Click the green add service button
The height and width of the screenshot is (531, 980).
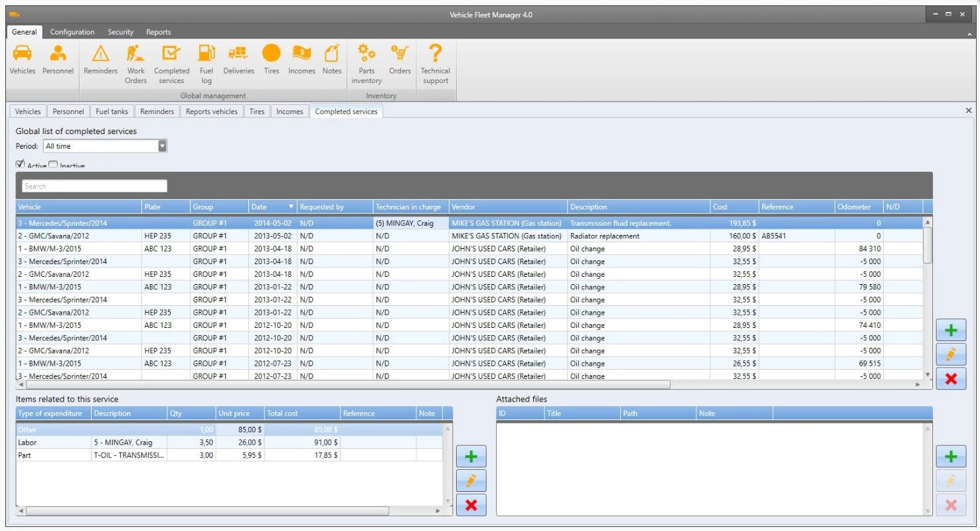pos(951,329)
